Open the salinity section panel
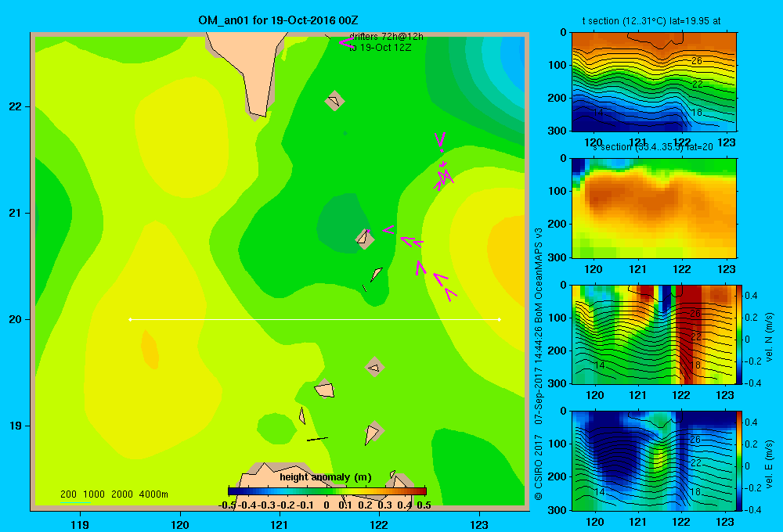Image resolution: width=783 pixels, height=532 pixels. [654, 208]
